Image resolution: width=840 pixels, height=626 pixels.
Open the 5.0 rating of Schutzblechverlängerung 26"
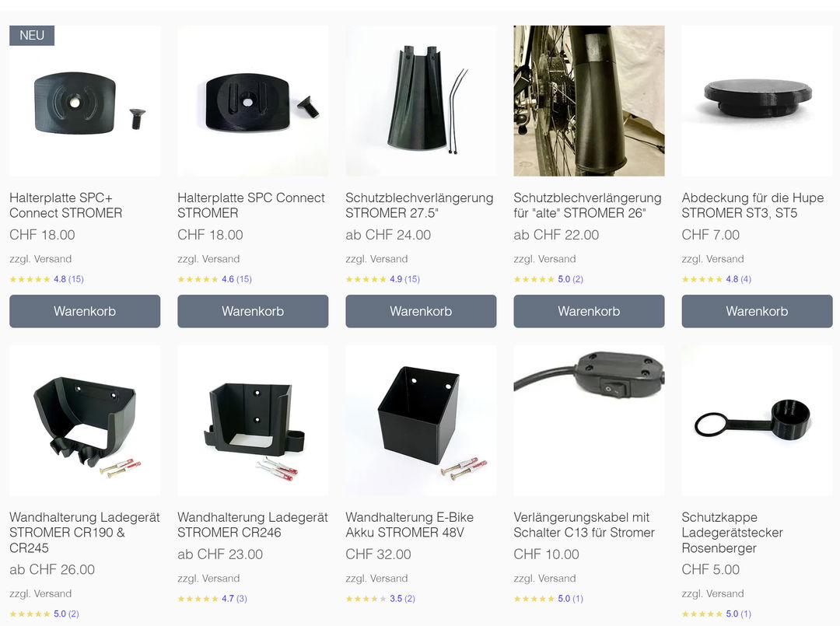click(x=548, y=279)
